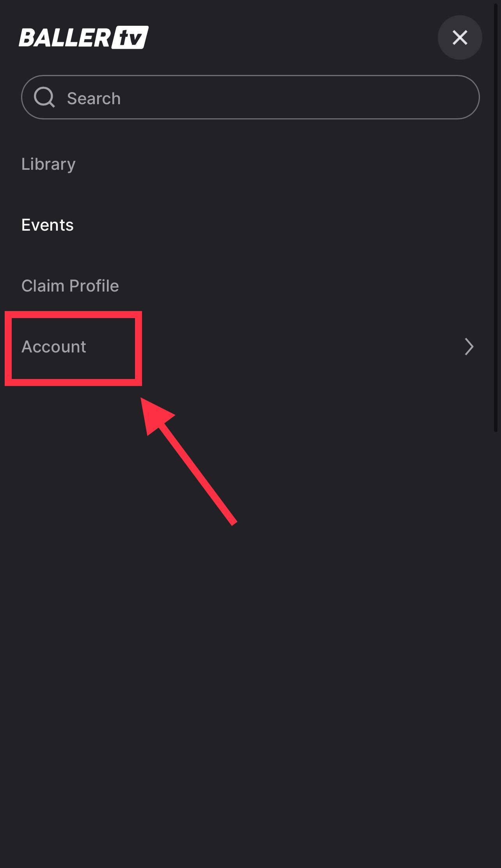This screenshot has height=868, width=501.
Task: Click the BallerTV logo
Action: pos(83,37)
